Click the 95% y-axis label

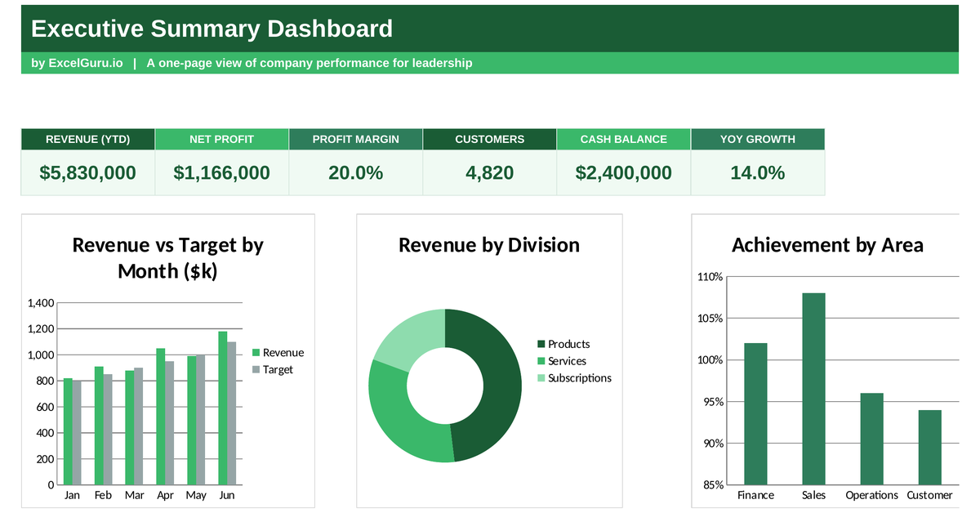pos(712,402)
